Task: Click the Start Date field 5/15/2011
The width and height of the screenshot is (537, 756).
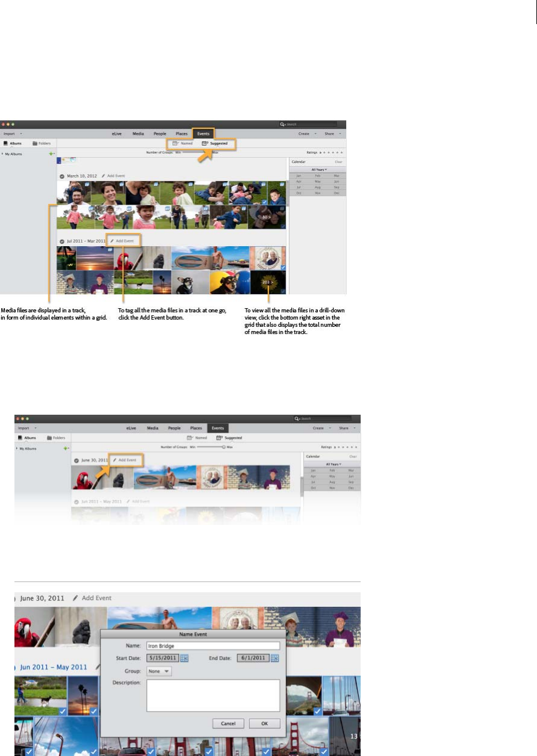Action: [x=163, y=658]
